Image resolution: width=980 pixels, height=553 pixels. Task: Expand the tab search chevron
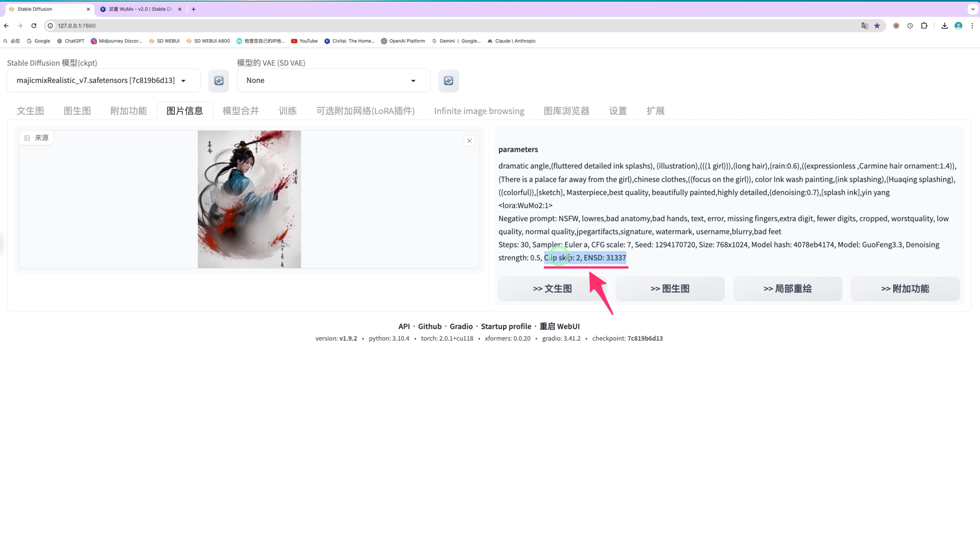pos(973,9)
